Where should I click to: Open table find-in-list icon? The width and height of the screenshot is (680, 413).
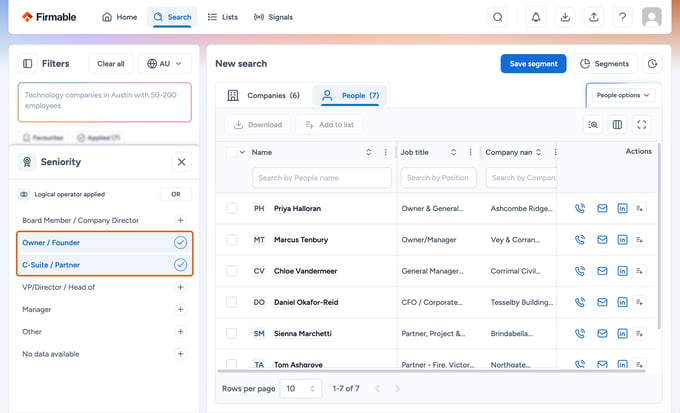tap(593, 125)
